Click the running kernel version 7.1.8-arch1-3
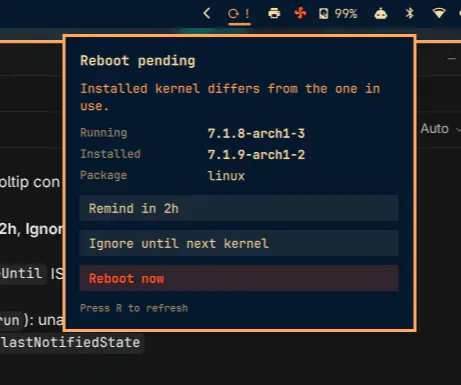The image size is (461, 385). pyautogui.click(x=256, y=134)
